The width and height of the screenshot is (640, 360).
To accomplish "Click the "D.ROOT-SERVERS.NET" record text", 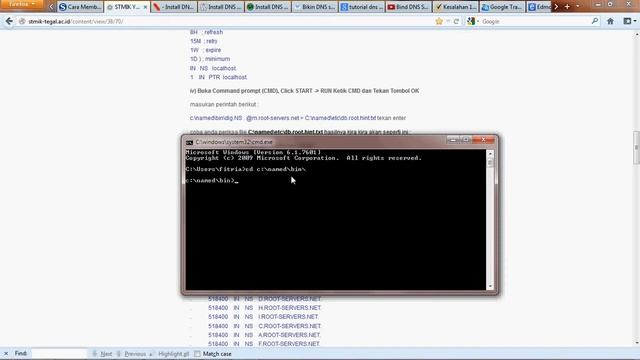I will 290,299.
